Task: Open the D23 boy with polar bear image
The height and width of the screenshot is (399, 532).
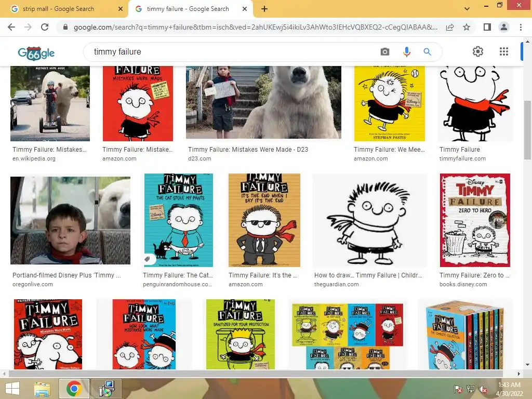Action: (x=263, y=102)
